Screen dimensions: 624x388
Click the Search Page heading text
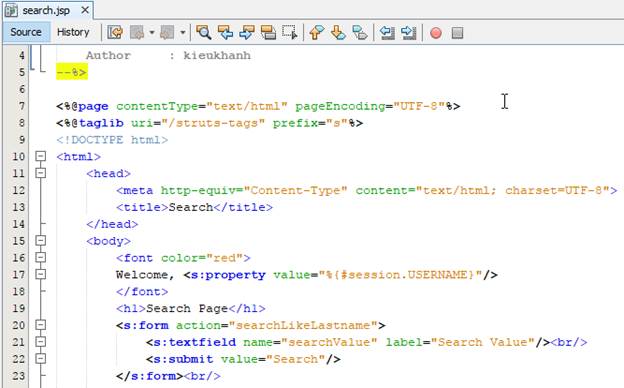(187, 308)
